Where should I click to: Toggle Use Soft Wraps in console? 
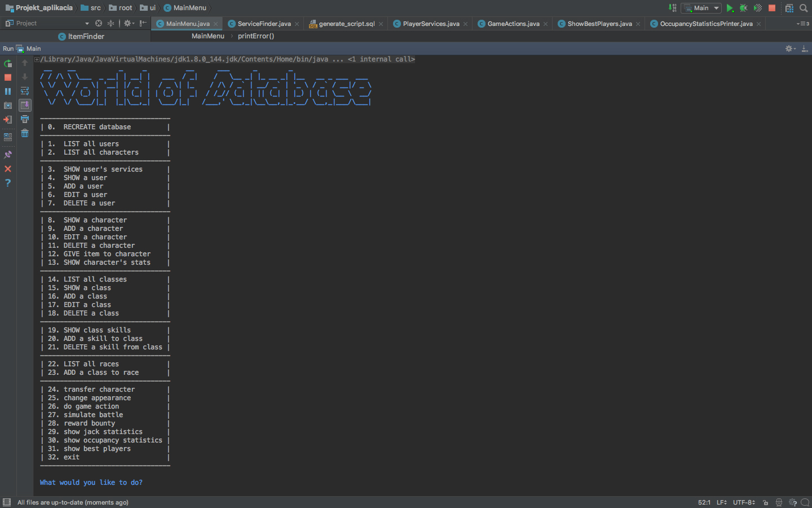point(25,91)
